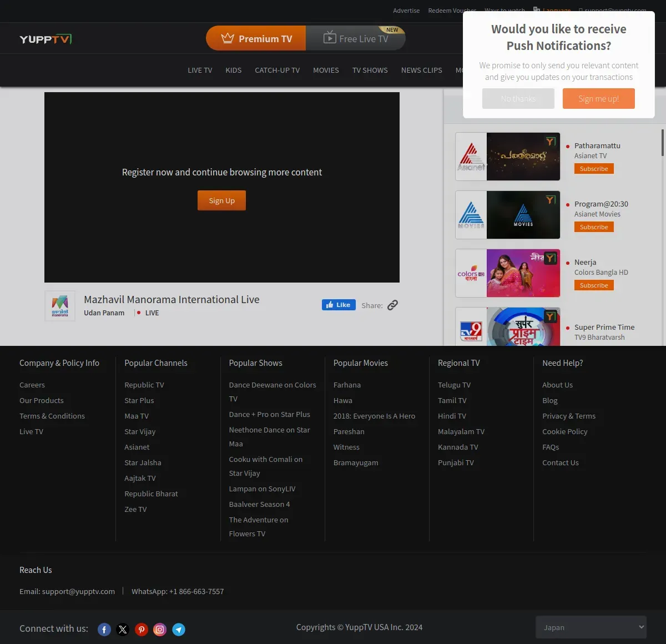Dismiss notifications with No thanks
Screen dimensions: 666x644
pyautogui.click(x=518, y=99)
